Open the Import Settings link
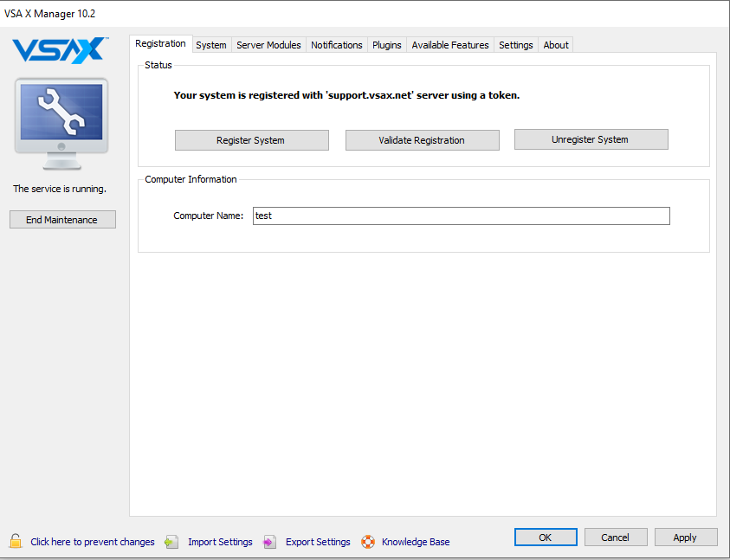This screenshot has width=730, height=560. coord(220,542)
